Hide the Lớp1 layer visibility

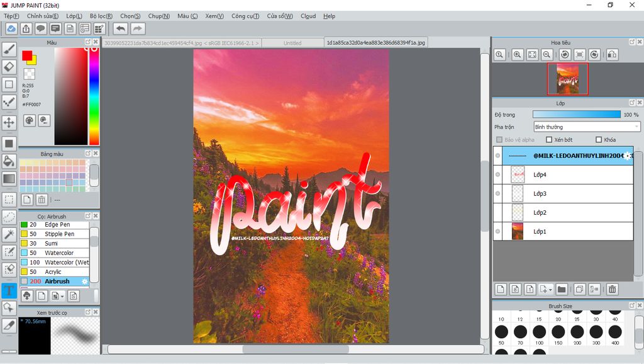pyautogui.click(x=498, y=232)
